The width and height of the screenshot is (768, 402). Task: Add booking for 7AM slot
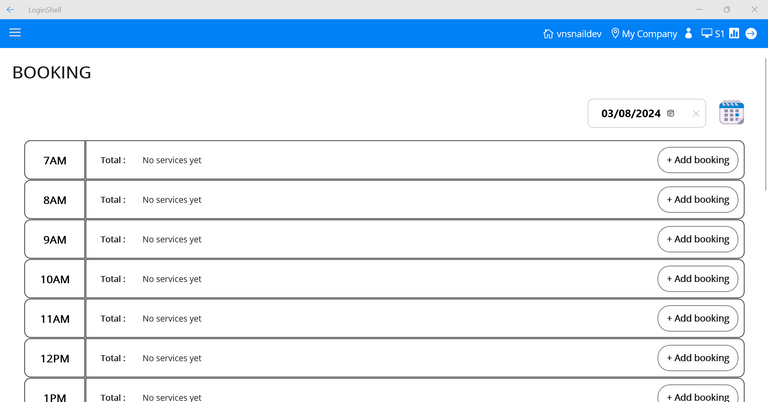click(x=697, y=160)
